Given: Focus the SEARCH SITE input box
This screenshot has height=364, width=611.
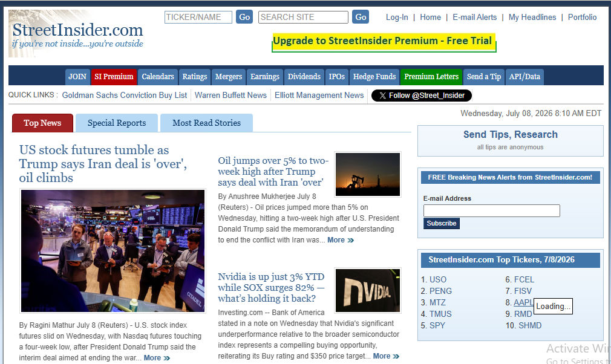Looking at the screenshot, I should pyautogui.click(x=303, y=17).
